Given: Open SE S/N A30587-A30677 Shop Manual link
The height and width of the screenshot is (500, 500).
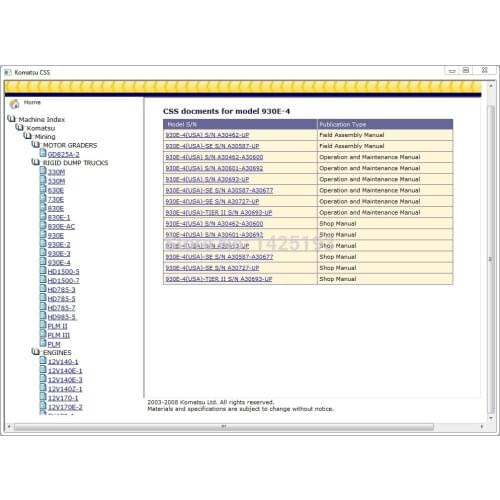Looking at the screenshot, I should 219,257.
